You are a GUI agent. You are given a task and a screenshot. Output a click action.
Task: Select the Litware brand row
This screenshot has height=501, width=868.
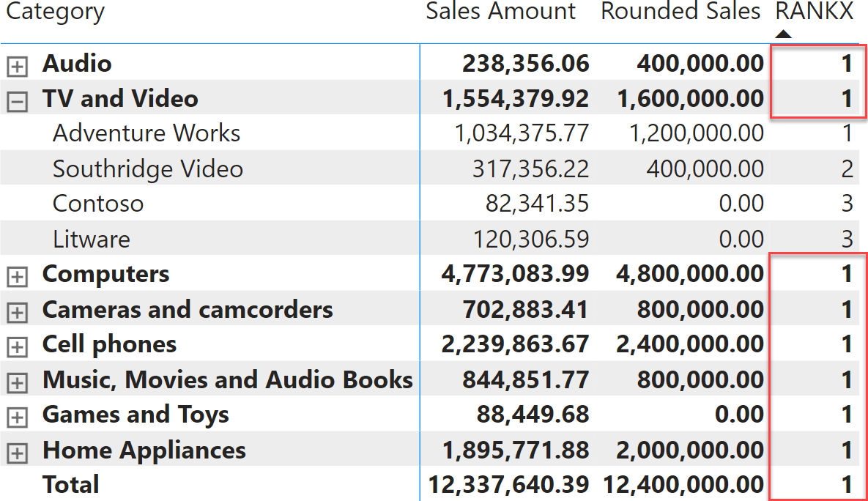point(429,239)
